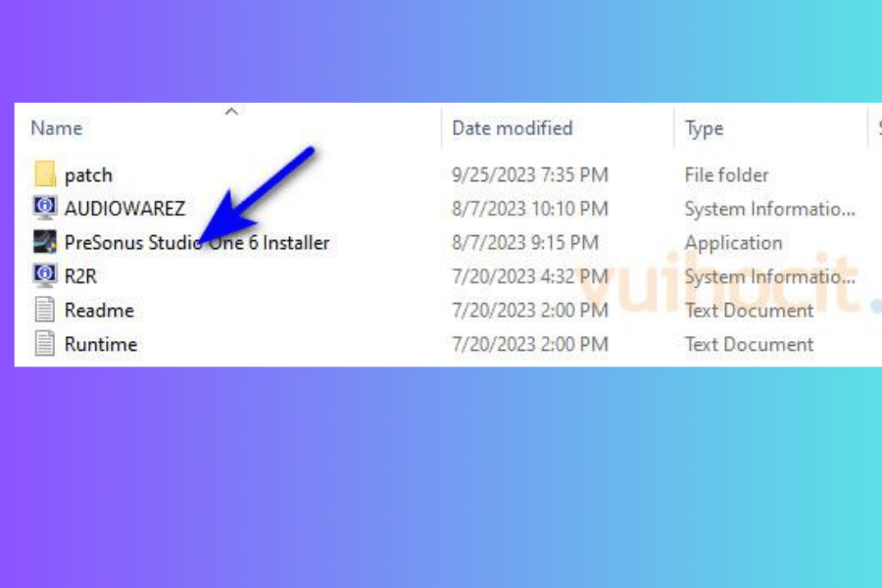Click the File folder type label

[726, 175]
